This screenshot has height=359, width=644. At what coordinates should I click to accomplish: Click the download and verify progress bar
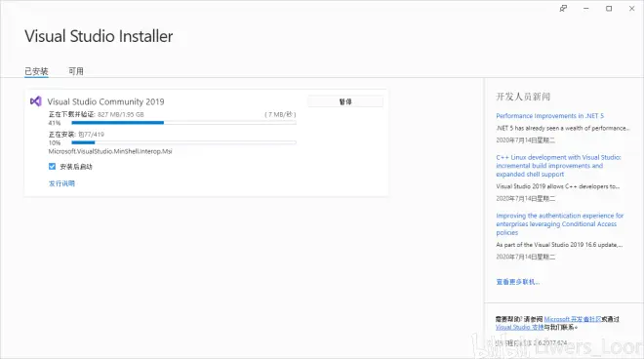[x=183, y=123]
